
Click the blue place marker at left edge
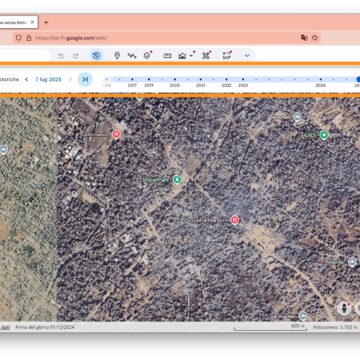(4, 150)
